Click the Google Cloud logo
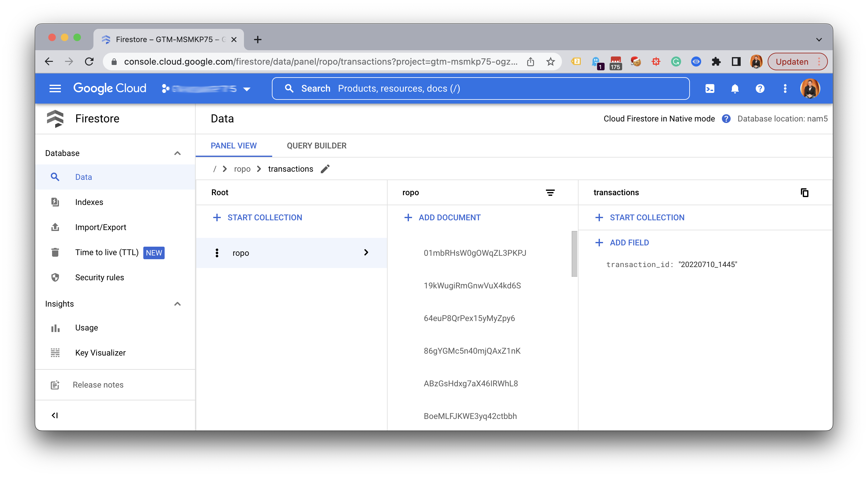The width and height of the screenshot is (868, 477). click(x=109, y=88)
